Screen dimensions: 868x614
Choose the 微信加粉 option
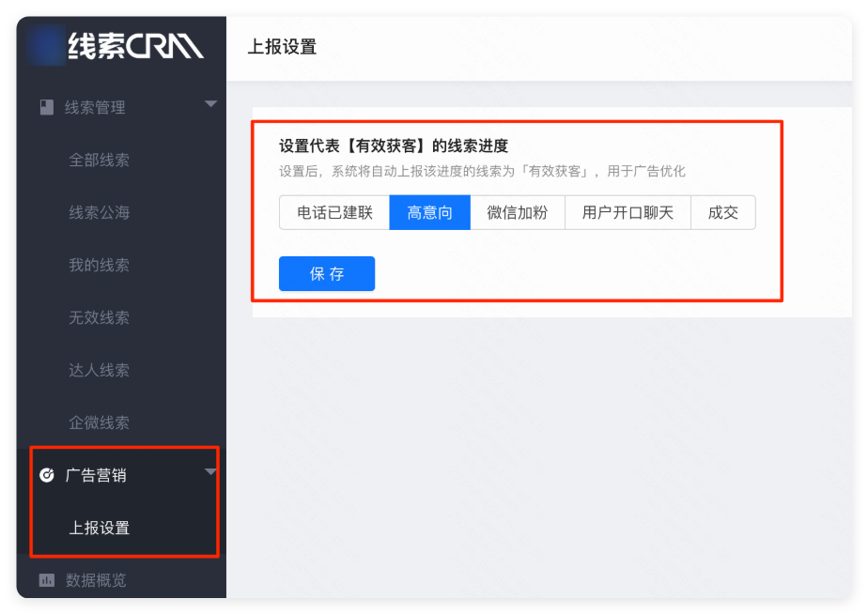click(517, 213)
